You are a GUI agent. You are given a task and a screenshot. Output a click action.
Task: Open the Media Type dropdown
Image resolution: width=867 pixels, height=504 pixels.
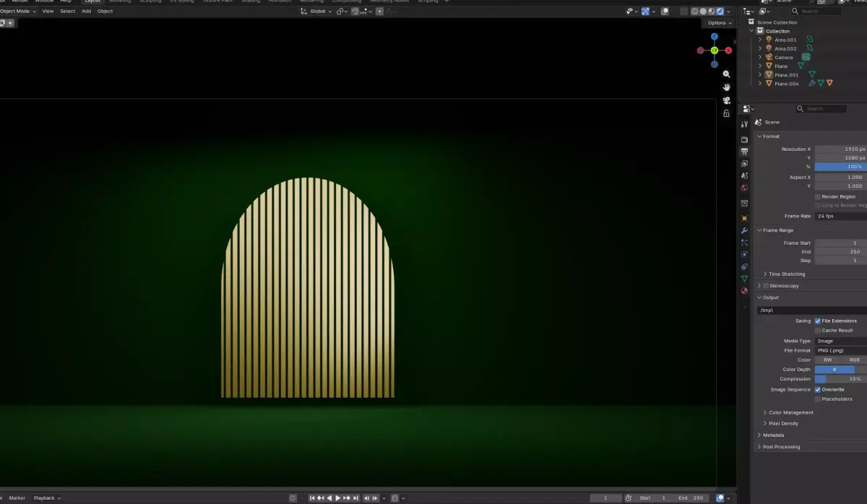841,341
